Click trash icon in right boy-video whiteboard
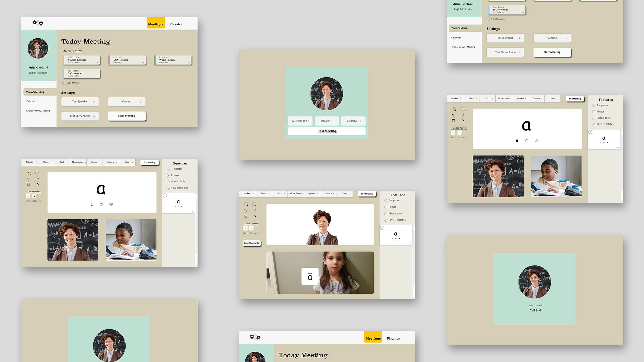Viewport: 644px width, 362px height. tap(453, 121)
